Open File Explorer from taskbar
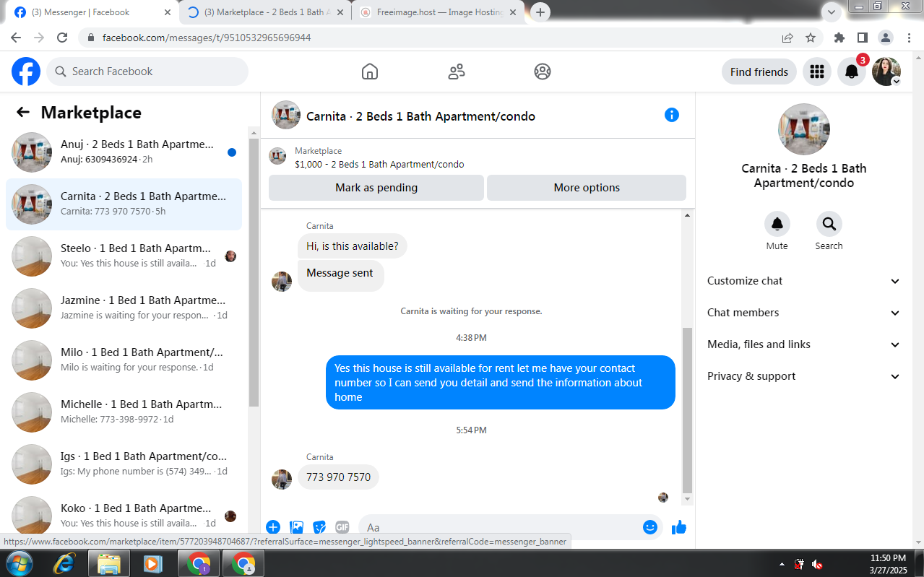The width and height of the screenshot is (924, 577). tap(108, 563)
